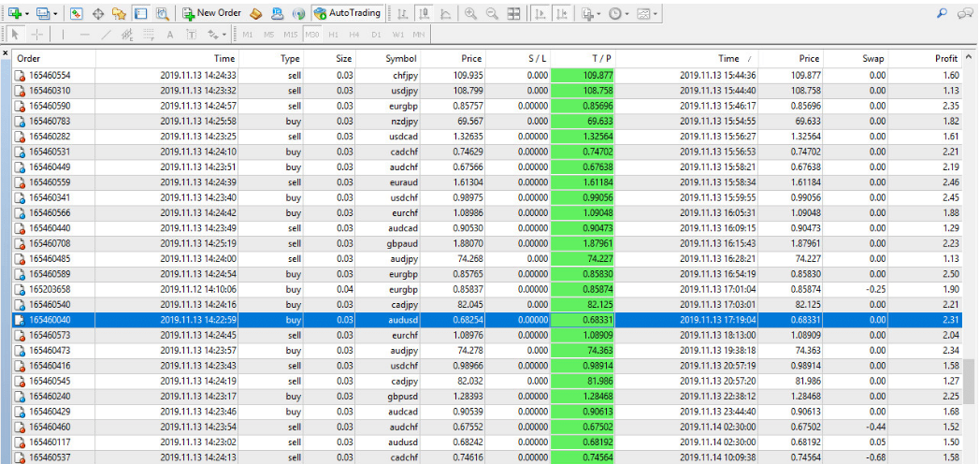
Task: Sort by the Profit column header
Action: [945, 58]
